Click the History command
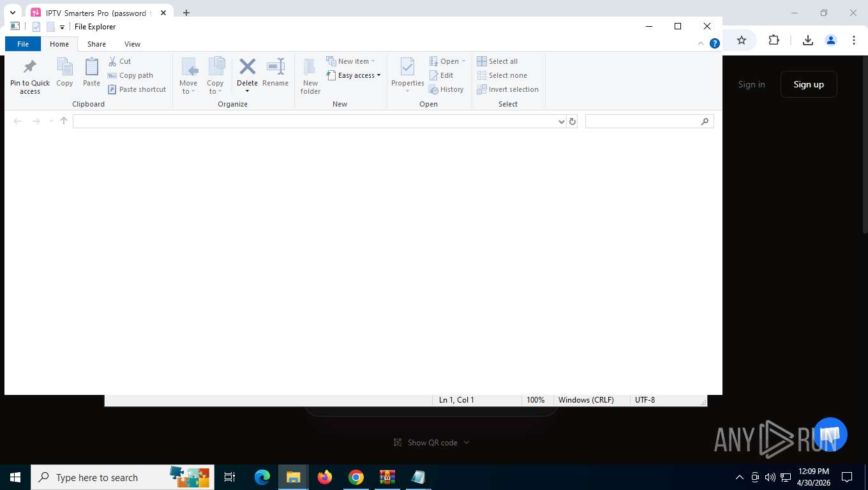This screenshot has width=868, height=490. tap(446, 89)
